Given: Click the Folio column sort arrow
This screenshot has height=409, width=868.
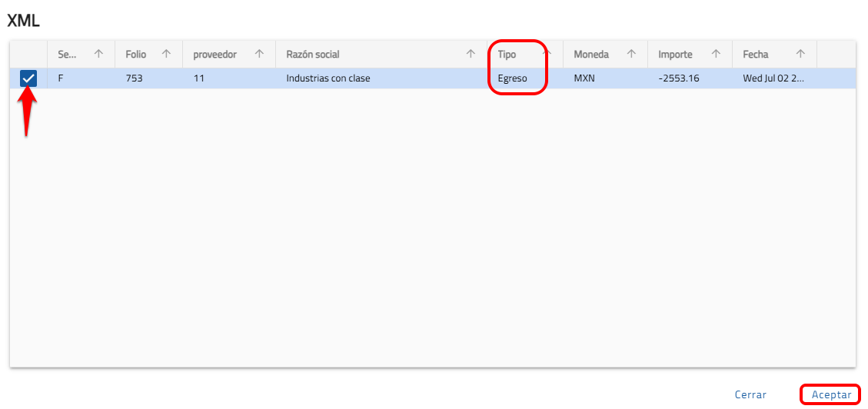Looking at the screenshot, I should [166, 55].
